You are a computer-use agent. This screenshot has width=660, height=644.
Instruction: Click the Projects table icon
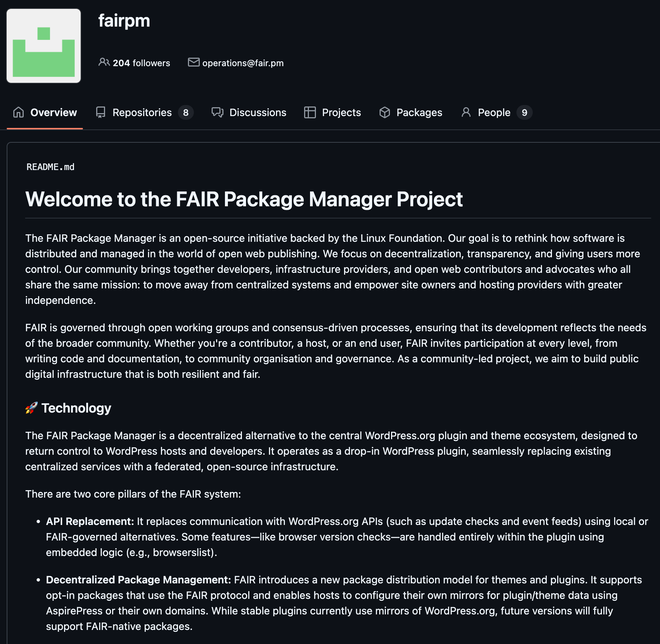click(310, 112)
